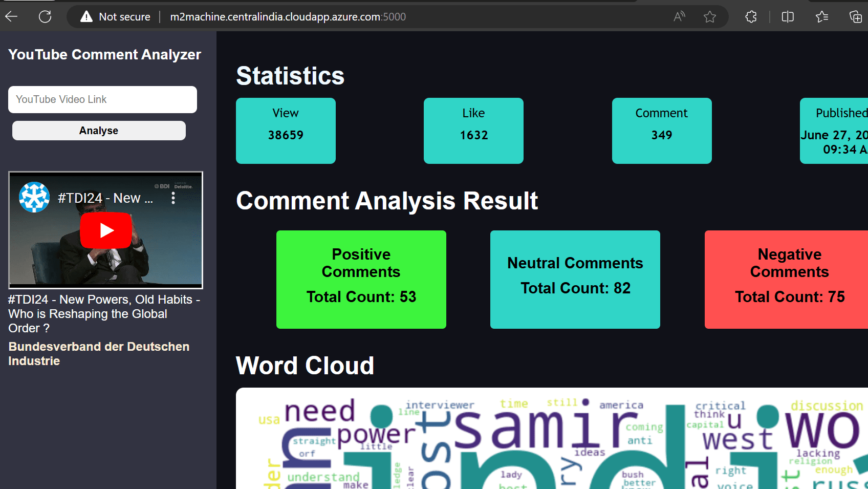Screen dimensions: 868x489
Task: Open the video's three-dot options menu
Action: coord(173,198)
